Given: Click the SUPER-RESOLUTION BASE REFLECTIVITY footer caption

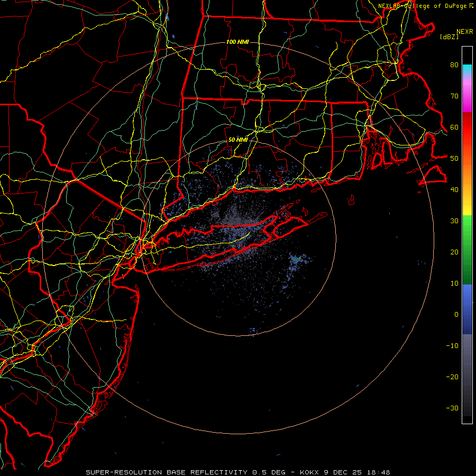Looking at the screenshot, I should (x=238, y=472).
